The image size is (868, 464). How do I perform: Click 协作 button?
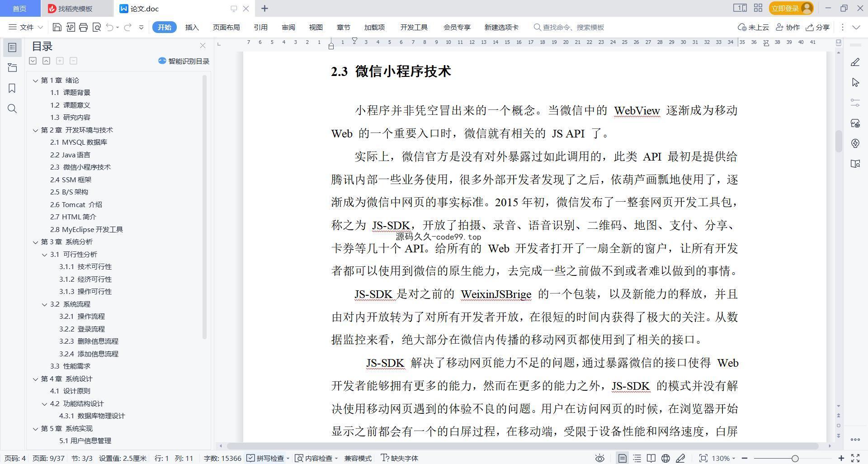coord(788,27)
